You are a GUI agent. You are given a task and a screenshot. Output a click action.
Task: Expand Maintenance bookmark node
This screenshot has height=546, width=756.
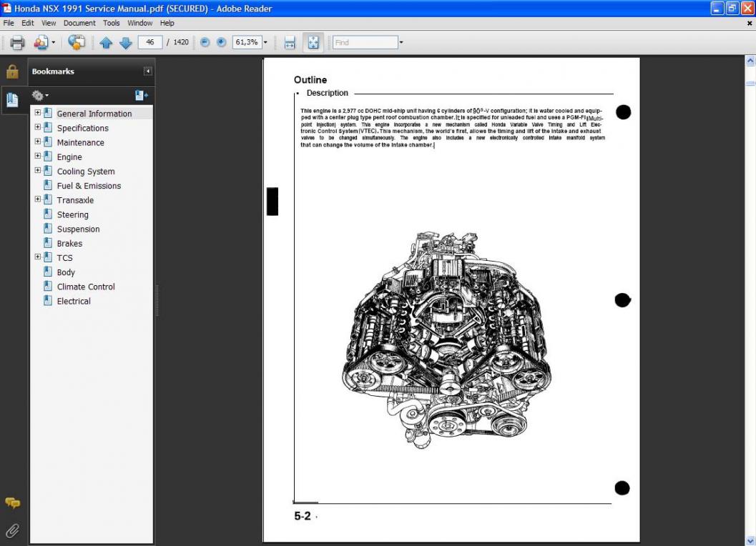pos(38,142)
